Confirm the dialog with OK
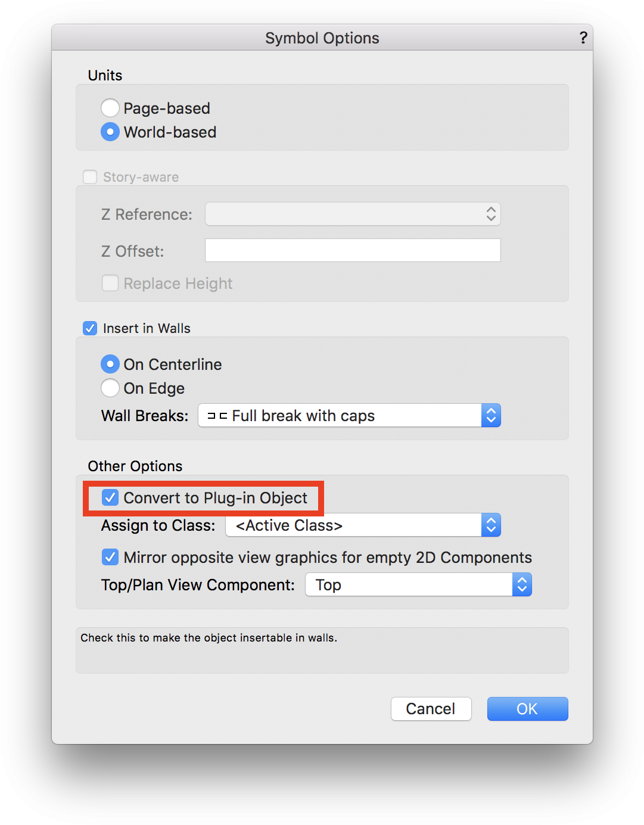This screenshot has width=644, height=825. (x=527, y=709)
